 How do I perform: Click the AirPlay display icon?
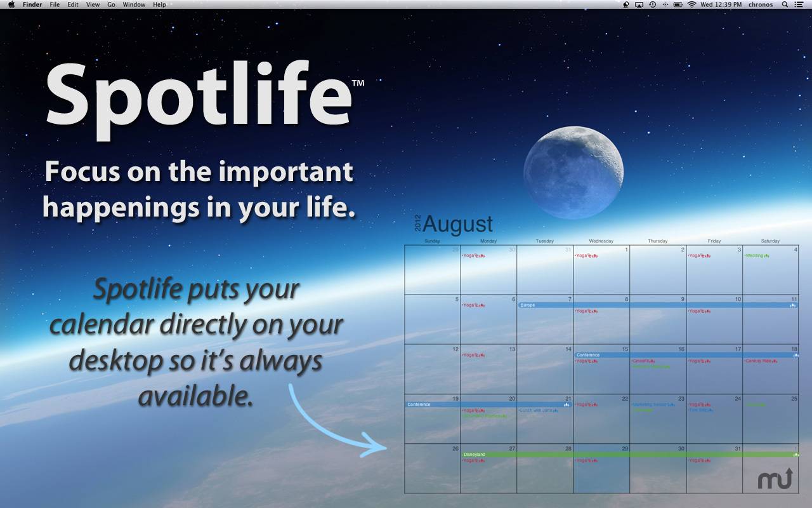639,4
